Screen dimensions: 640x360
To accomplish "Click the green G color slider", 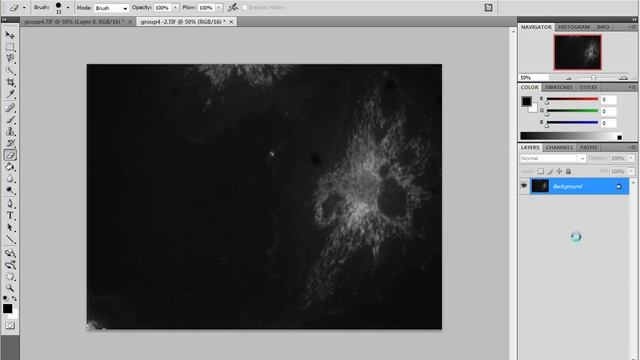I will [572, 111].
